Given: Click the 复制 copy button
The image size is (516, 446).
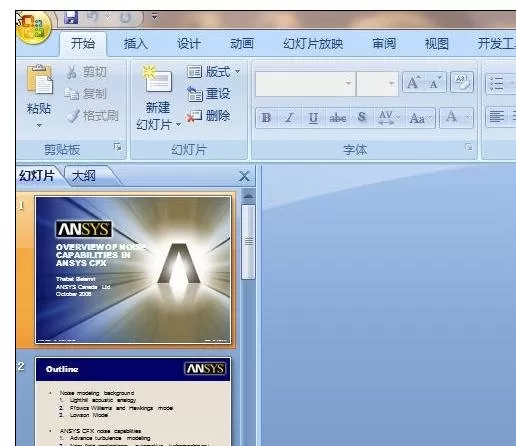Looking at the screenshot, I should coord(86,94).
